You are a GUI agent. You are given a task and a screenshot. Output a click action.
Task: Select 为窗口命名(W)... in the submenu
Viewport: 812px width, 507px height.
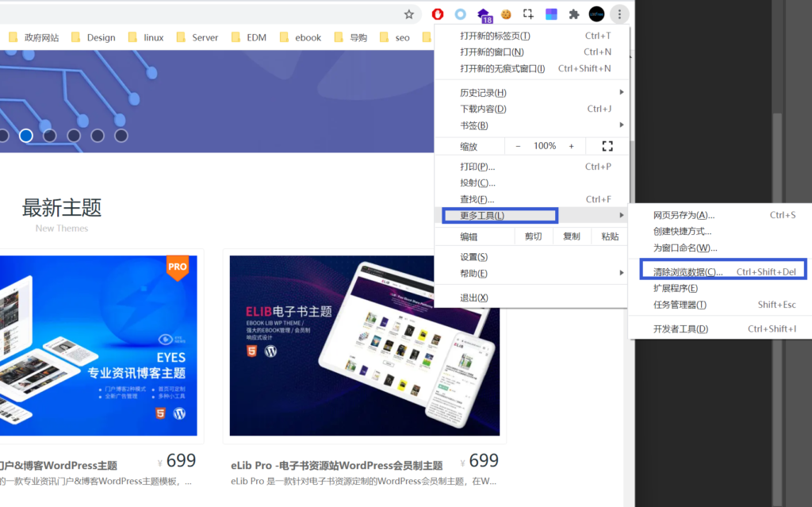(720, 248)
